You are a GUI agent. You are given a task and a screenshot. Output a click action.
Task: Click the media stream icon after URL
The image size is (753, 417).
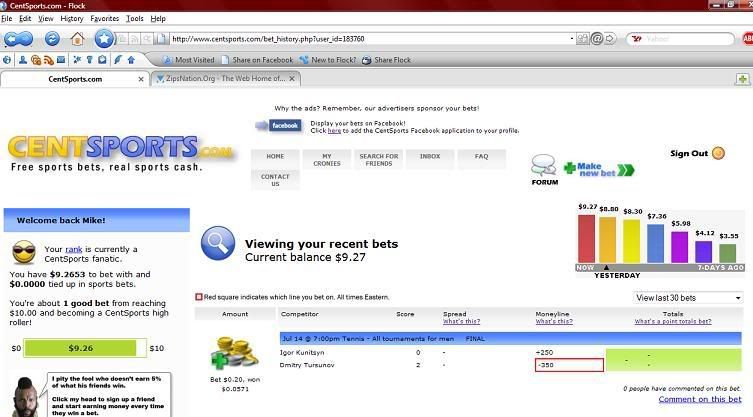pyautogui.click(x=583, y=39)
